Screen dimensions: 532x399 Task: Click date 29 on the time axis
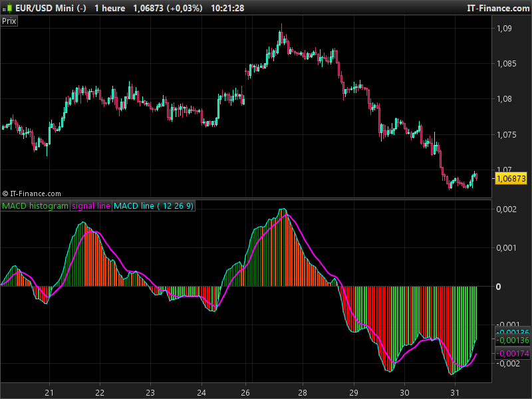coord(354,392)
